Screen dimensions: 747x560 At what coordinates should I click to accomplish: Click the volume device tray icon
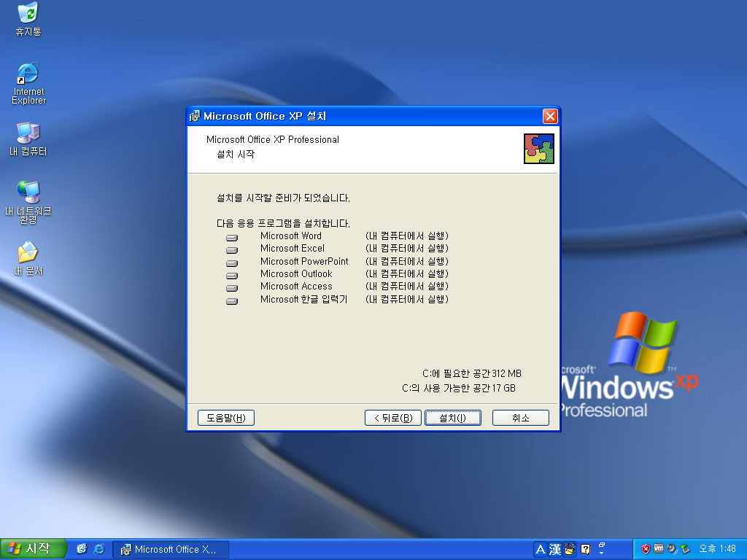(672, 549)
